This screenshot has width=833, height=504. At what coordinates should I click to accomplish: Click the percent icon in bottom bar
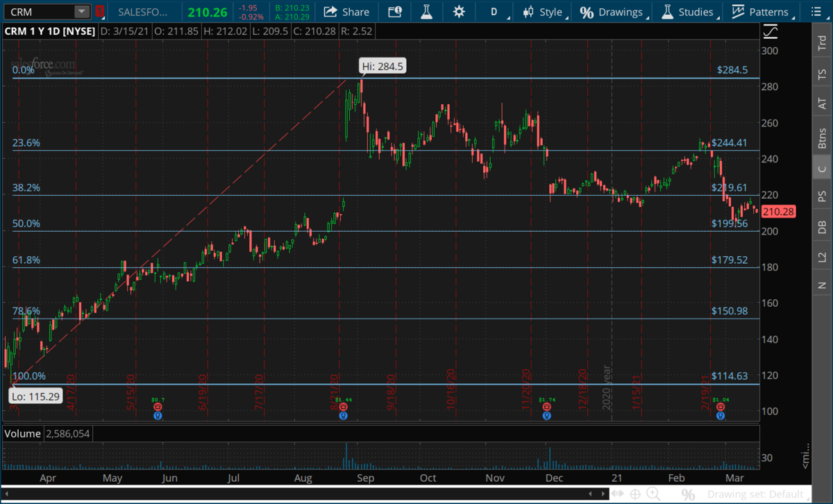point(689,495)
